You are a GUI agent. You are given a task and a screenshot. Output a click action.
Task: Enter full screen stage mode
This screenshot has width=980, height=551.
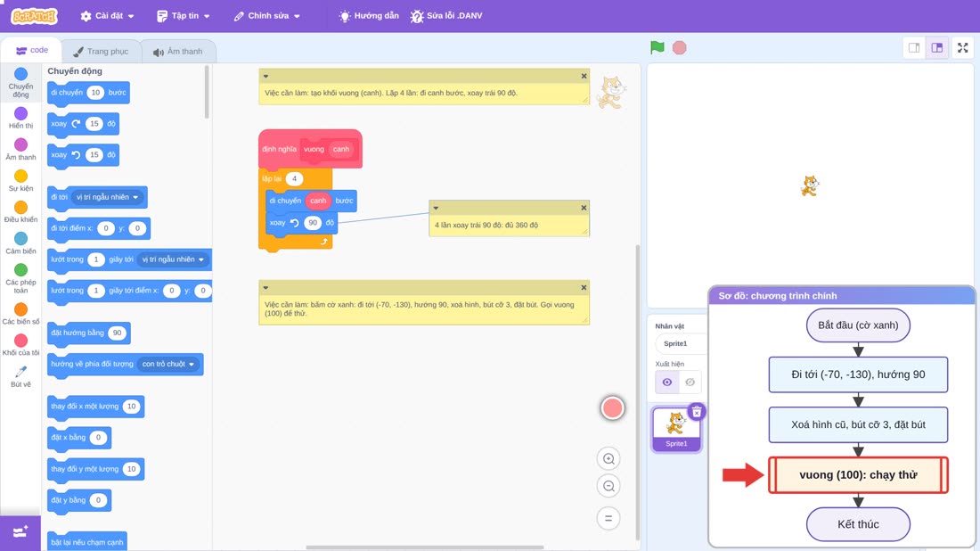(962, 47)
